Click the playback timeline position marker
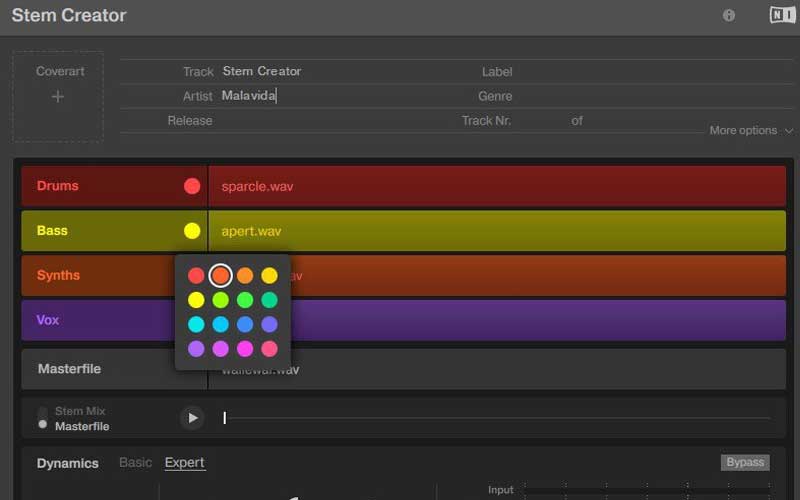Viewport: 800px width, 500px height. (224, 418)
